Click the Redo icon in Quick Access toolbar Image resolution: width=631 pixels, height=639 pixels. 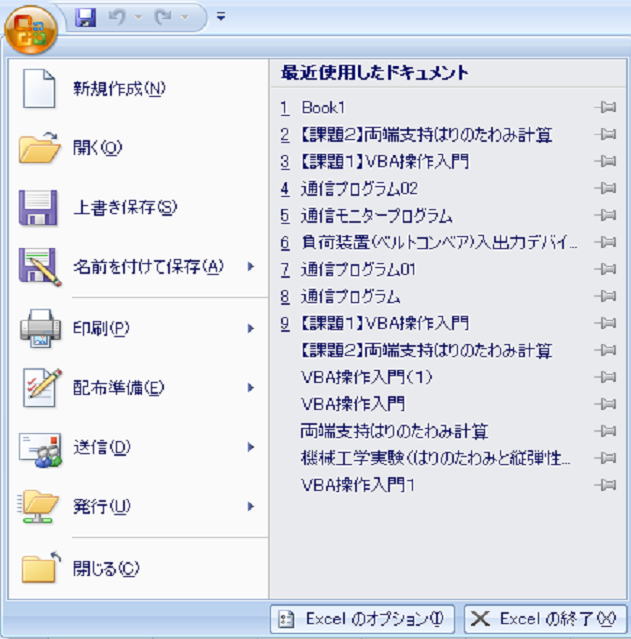(x=163, y=17)
